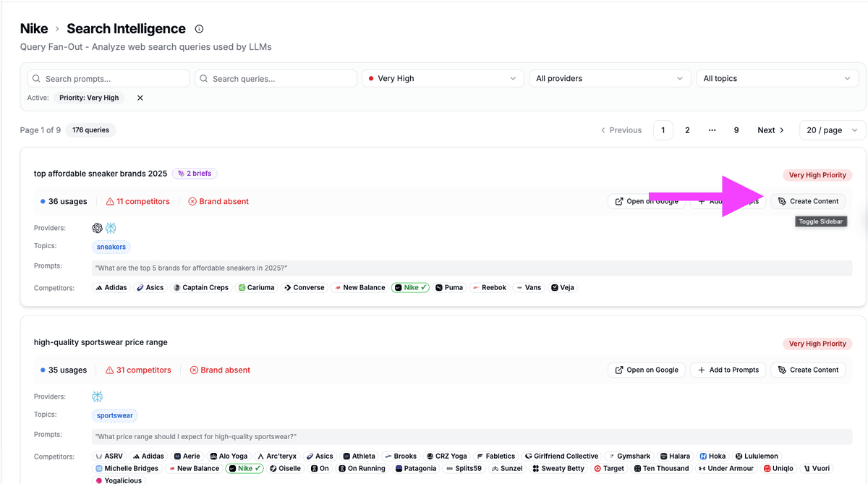Remove the active Priority: Very High filter
The image size is (868, 484).
(140, 98)
